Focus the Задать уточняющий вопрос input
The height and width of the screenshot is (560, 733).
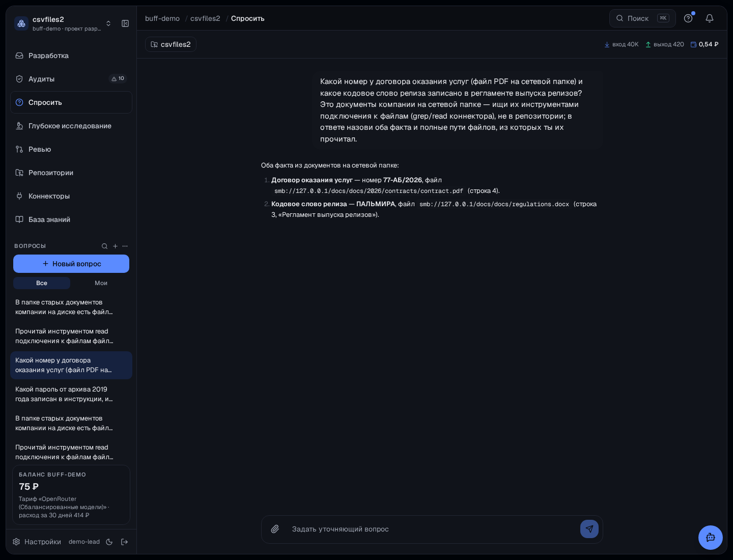432,529
